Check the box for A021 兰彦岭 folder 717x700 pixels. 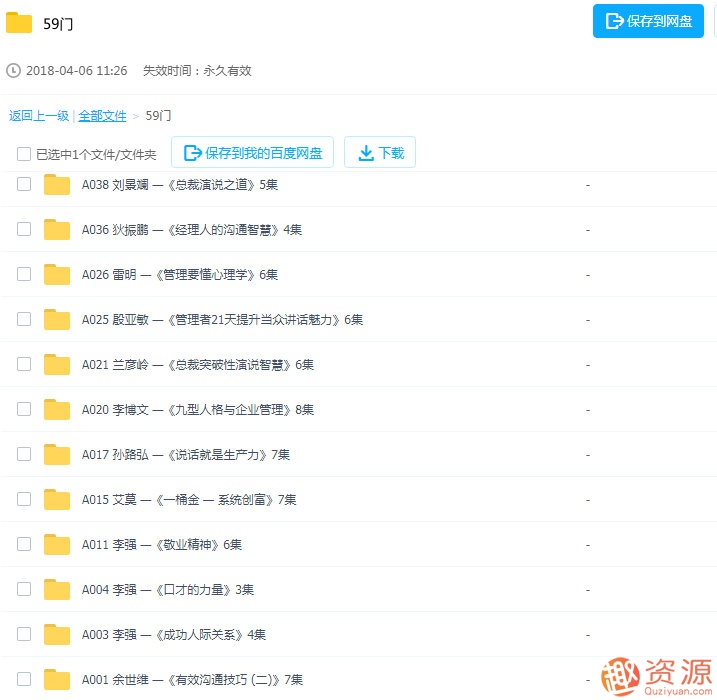click(x=24, y=364)
